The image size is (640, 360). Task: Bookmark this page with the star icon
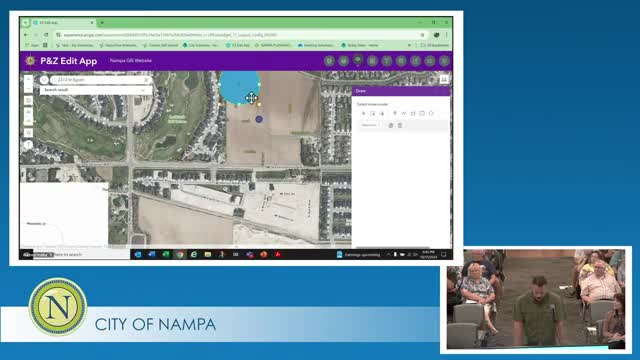(x=422, y=35)
